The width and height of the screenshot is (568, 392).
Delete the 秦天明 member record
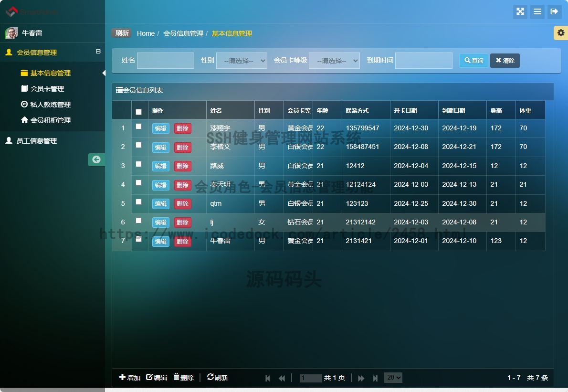[182, 185]
